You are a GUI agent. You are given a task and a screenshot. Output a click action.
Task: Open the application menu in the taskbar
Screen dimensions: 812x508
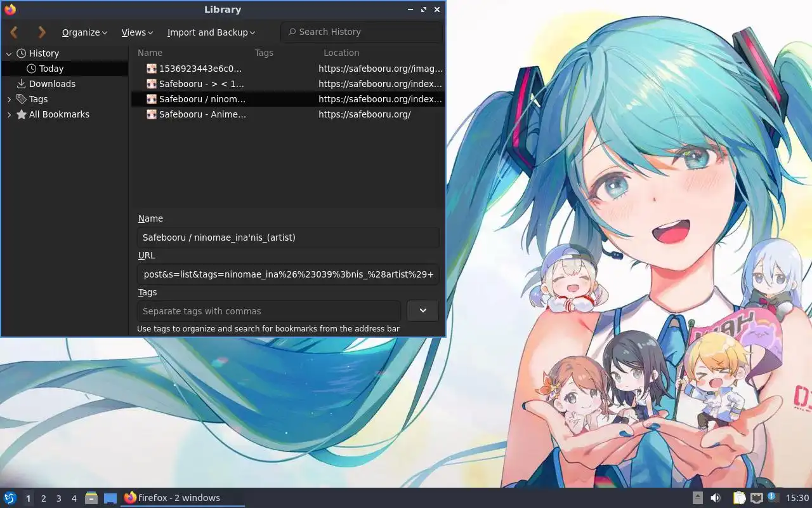coord(10,498)
